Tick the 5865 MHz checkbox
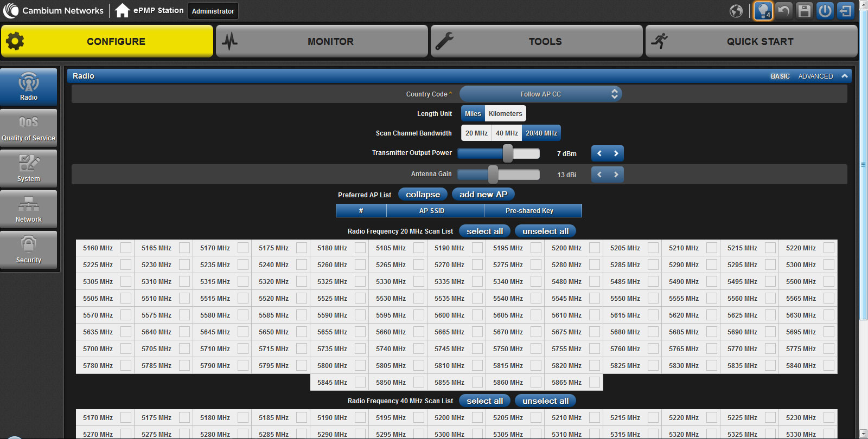868x439 pixels. [595, 382]
